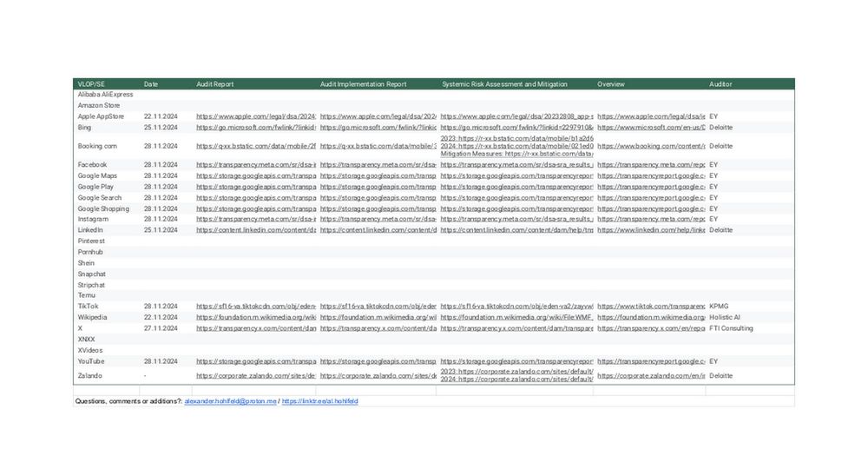868x456 pixels.
Task: Open TikTok audit report link
Action: click(x=256, y=306)
